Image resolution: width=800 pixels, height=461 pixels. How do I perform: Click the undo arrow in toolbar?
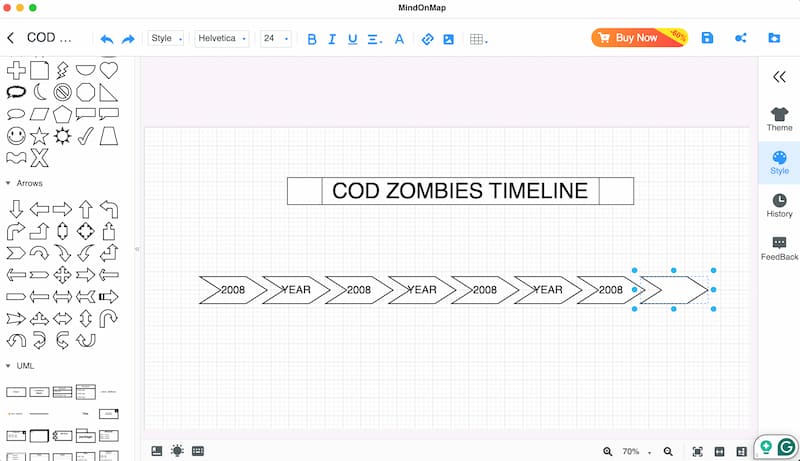[107, 39]
